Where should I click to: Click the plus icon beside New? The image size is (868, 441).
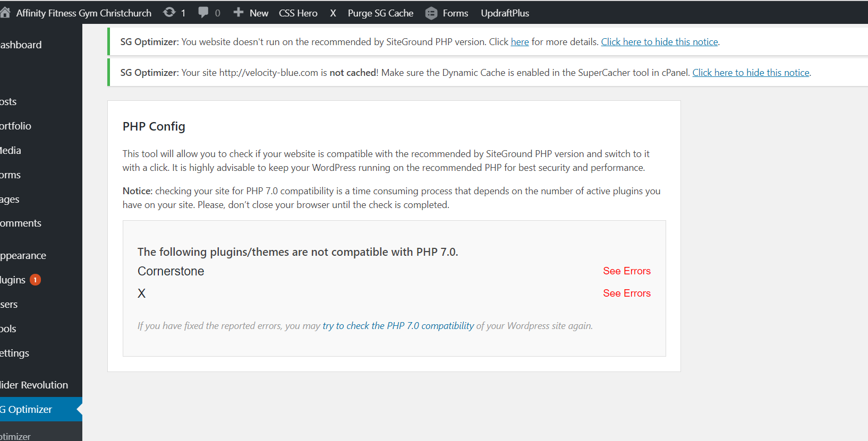click(239, 12)
